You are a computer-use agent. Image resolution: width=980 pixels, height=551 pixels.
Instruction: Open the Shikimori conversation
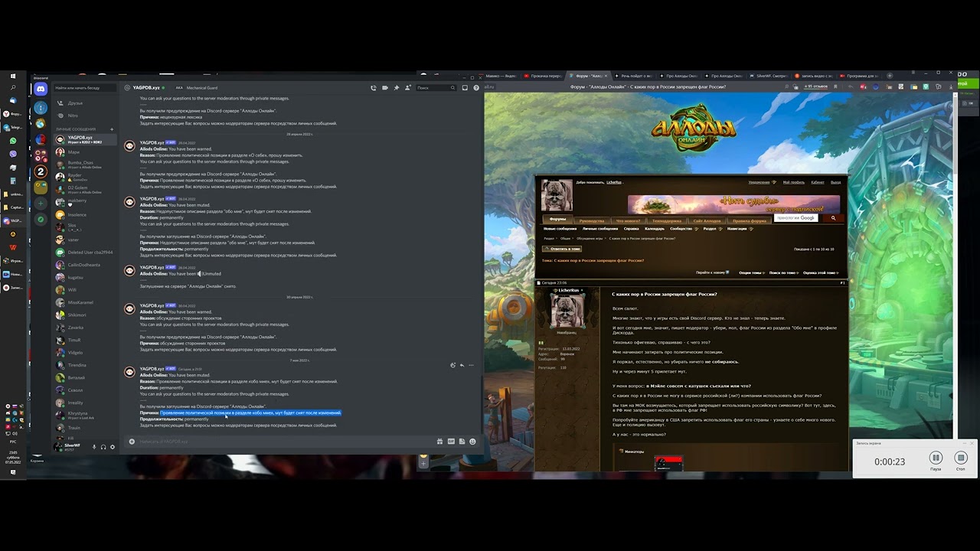[x=85, y=315]
